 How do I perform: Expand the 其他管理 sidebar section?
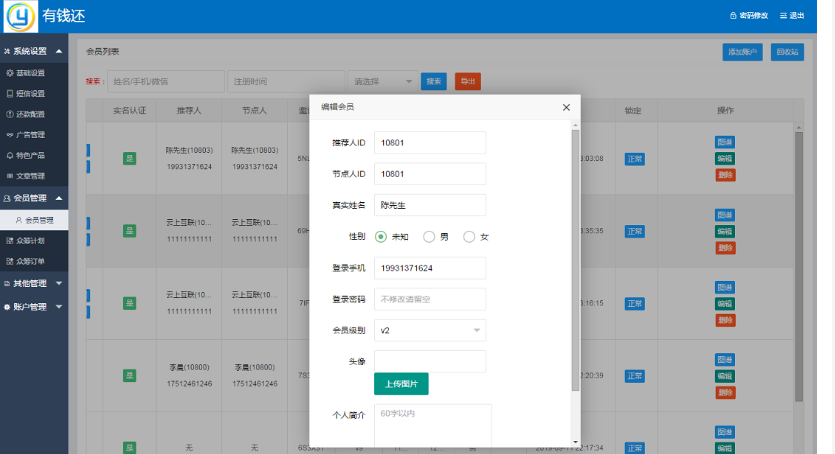(x=59, y=283)
